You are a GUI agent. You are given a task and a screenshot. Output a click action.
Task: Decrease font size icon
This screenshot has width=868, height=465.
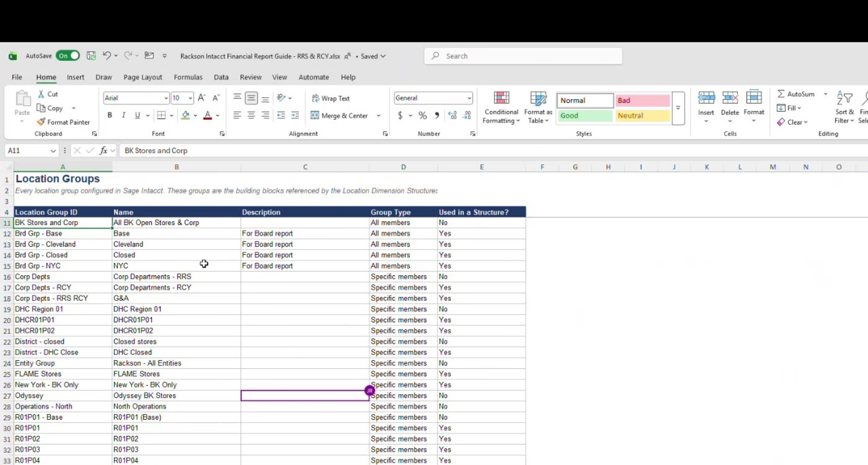tap(216, 98)
